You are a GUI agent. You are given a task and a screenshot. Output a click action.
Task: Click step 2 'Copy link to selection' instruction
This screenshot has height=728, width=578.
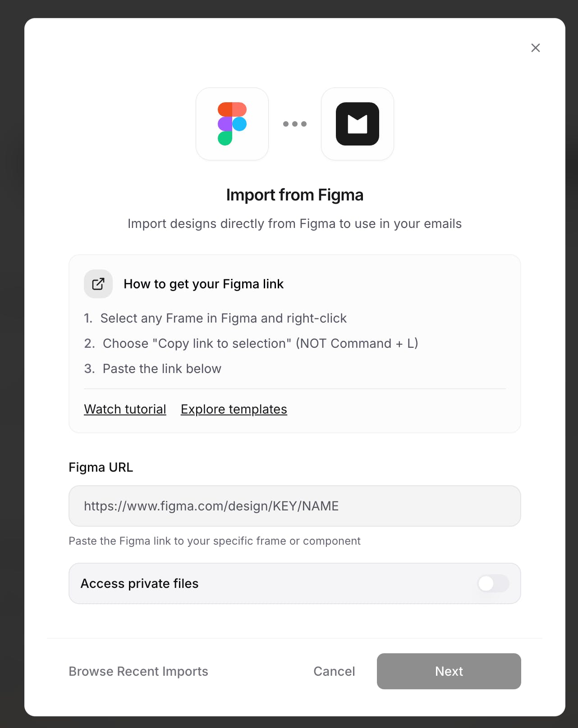pyautogui.click(x=260, y=343)
